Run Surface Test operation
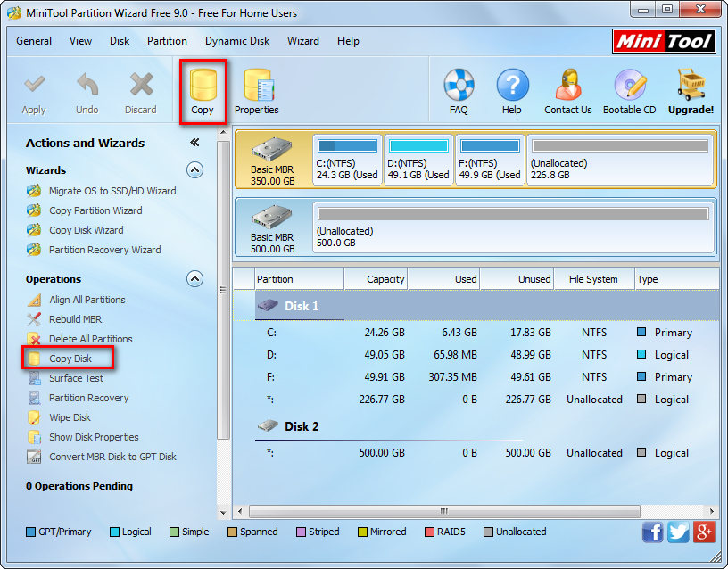 (x=76, y=378)
